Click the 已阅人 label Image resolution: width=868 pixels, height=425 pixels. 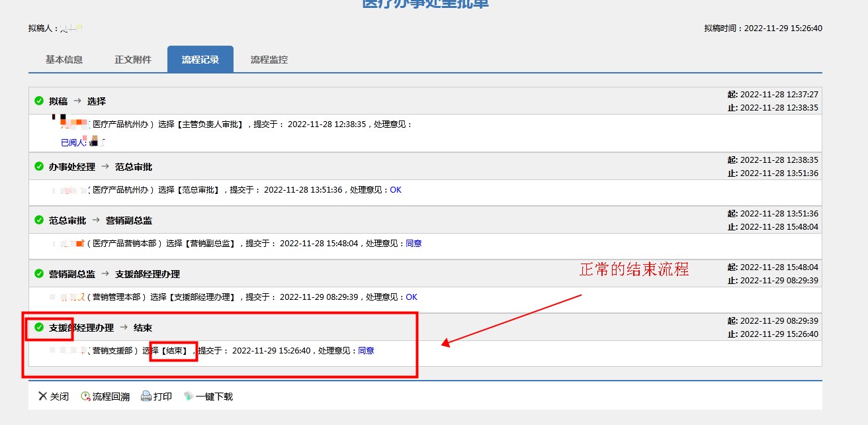(x=73, y=142)
